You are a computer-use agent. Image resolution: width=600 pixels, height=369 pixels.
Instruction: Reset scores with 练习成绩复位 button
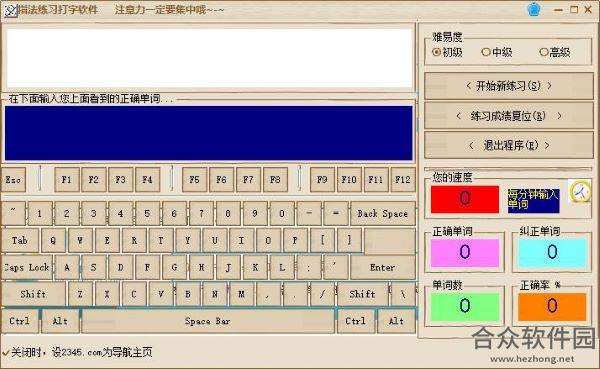[509, 116]
